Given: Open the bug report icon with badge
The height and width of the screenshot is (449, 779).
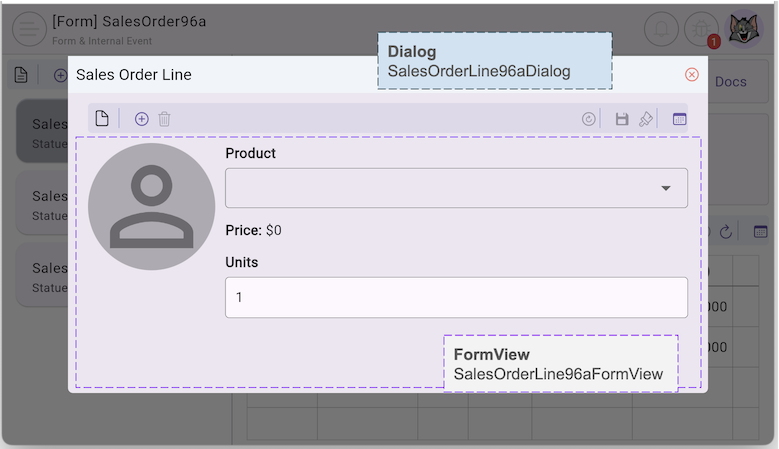Looking at the screenshot, I should [x=703, y=29].
